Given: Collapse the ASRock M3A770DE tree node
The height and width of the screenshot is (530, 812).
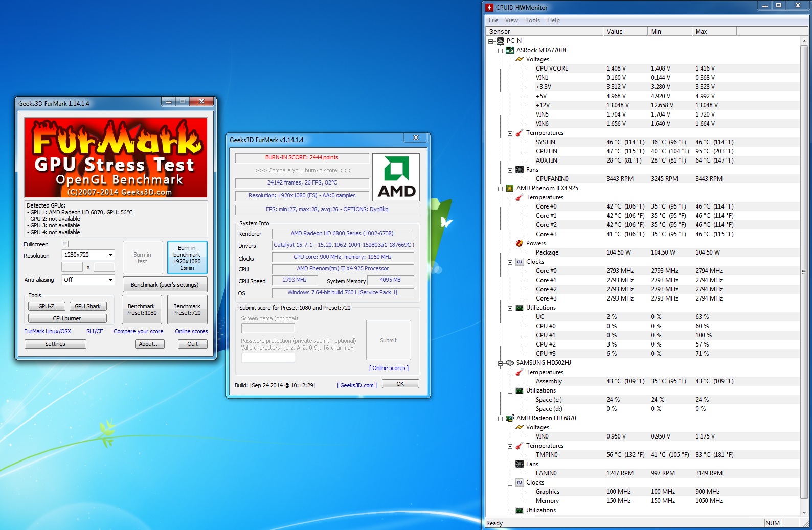Looking at the screenshot, I should (x=501, y=51).
